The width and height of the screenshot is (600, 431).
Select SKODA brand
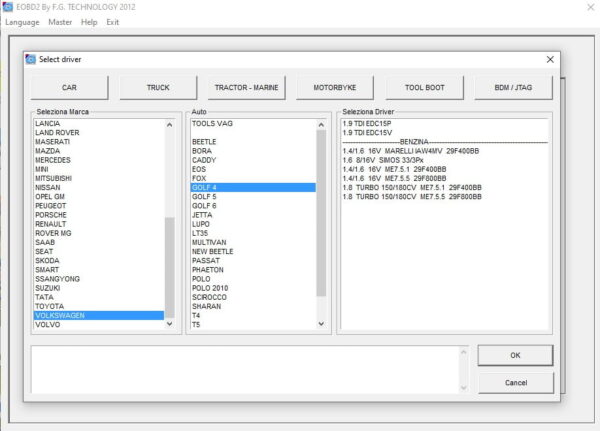point(99,261)
